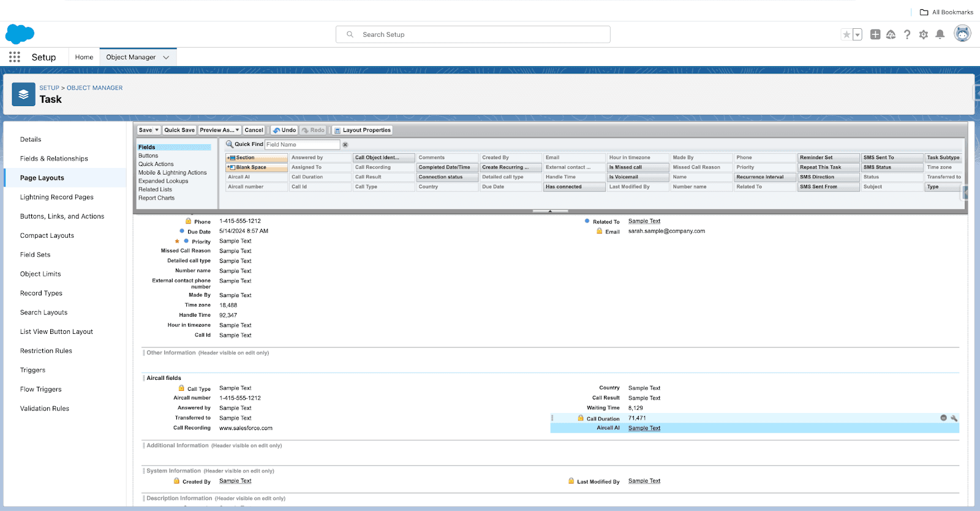The width and height of the screenshot is (980, 511).
Task: Toggle the Favorites star
Action: pos(846,35)
